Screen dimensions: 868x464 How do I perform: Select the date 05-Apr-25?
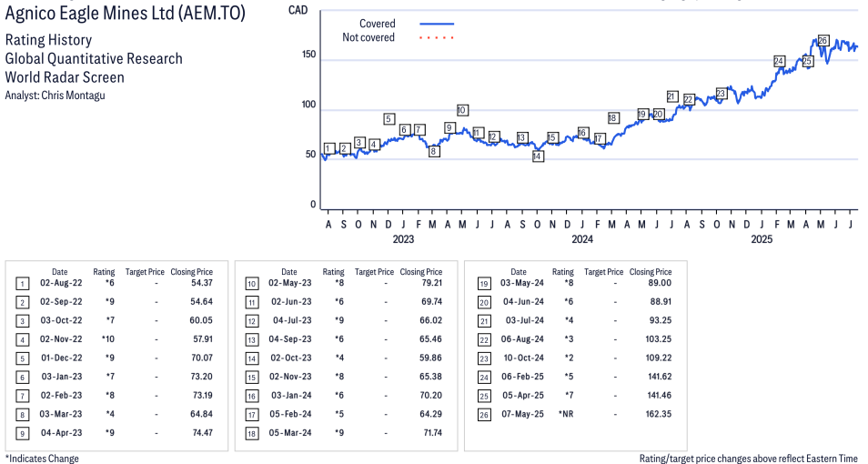[522, 396]
